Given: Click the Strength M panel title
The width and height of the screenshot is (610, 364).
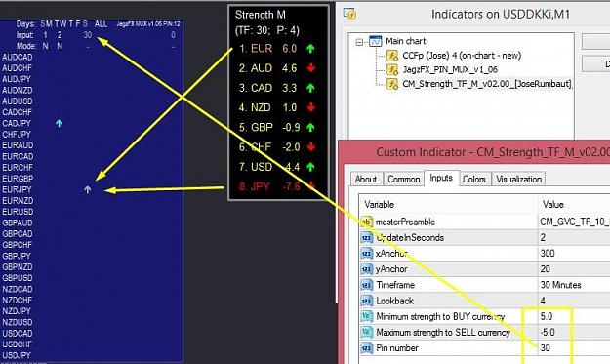Looking at the screenshot, I should click(261, 15).
